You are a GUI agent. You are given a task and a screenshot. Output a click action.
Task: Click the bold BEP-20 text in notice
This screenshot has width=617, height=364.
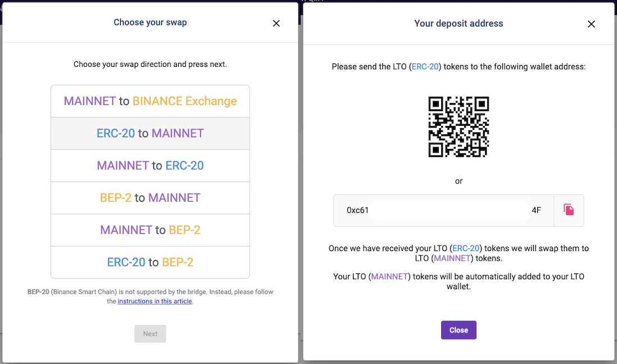pos(38,292)
